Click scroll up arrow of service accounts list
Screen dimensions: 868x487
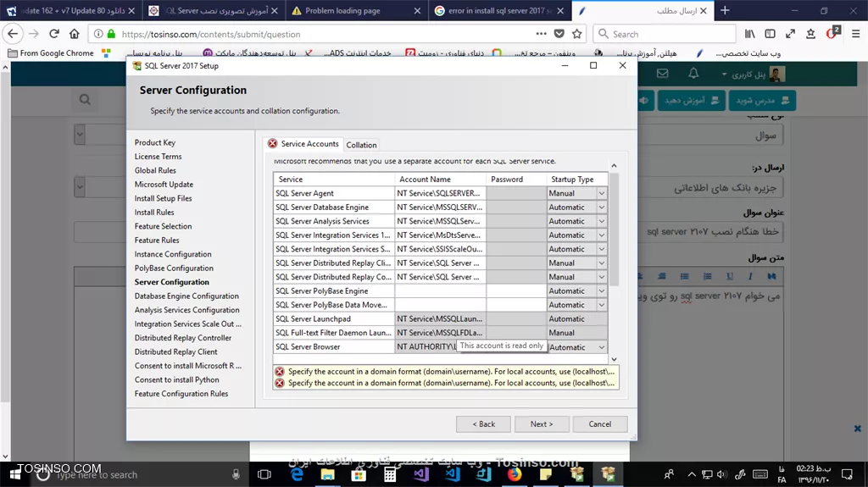pyautogui.click(x=614, y=165)
